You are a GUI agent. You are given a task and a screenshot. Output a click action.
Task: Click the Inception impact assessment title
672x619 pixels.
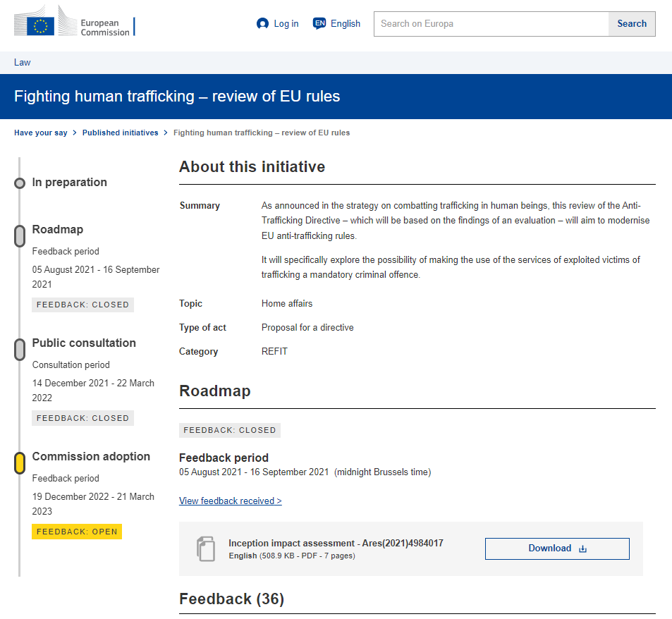coord(336,543)
